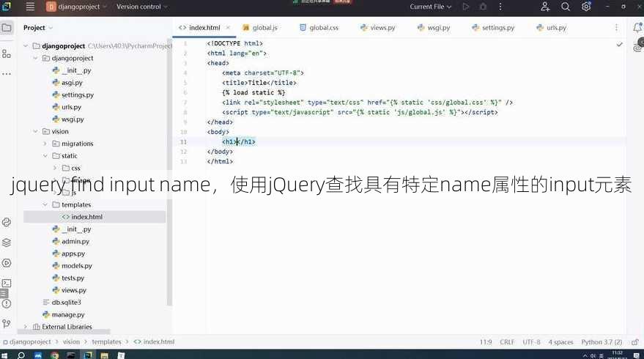Select settings.py in project tree
644x359 pixels.
(77, 95)
